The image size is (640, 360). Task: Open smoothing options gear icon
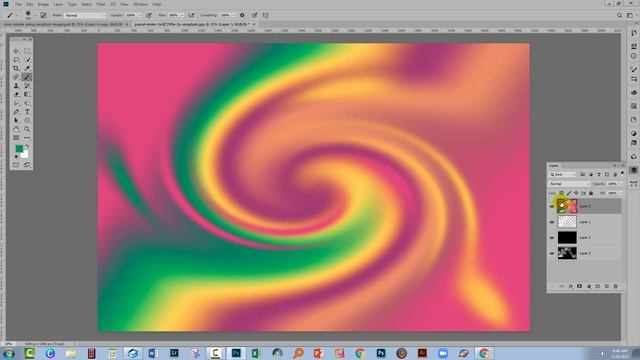(242, 15)
